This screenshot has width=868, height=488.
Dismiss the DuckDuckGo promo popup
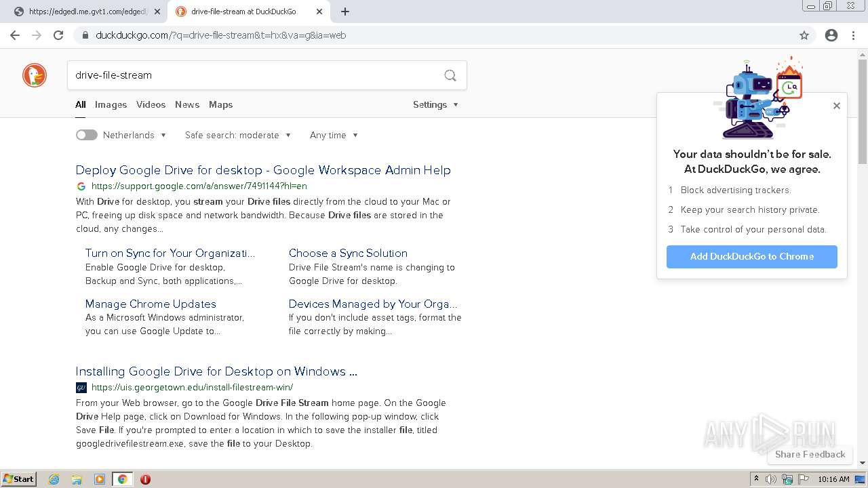pos(836,106)
